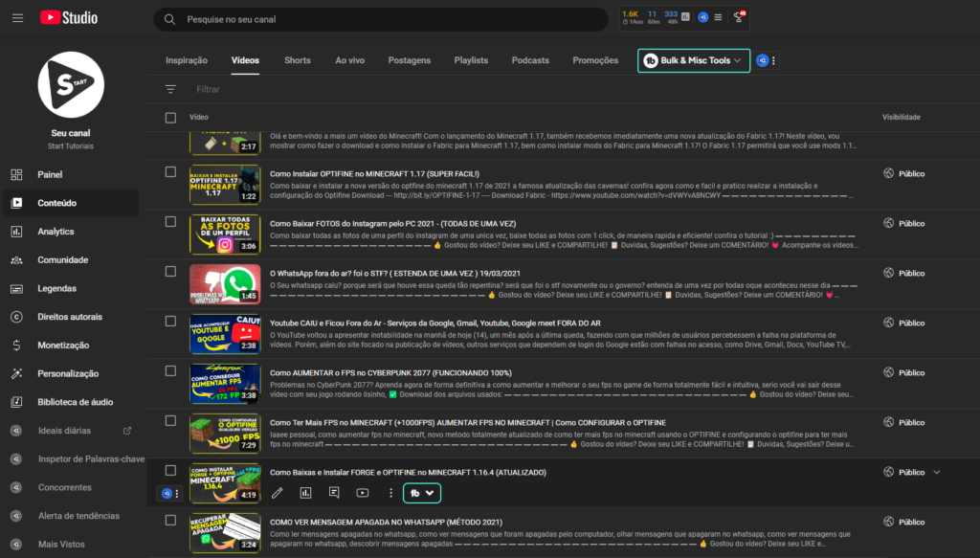The image size is (980, 558).
Task: Open Painel dashboard icon in sidebar
Action: tap(17, 174)
